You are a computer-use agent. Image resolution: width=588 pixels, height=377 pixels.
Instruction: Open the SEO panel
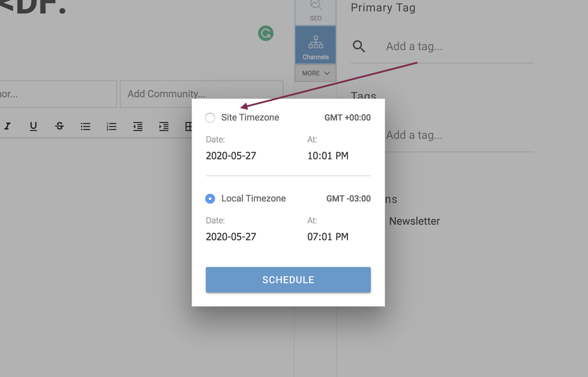[x=315, y=11]
